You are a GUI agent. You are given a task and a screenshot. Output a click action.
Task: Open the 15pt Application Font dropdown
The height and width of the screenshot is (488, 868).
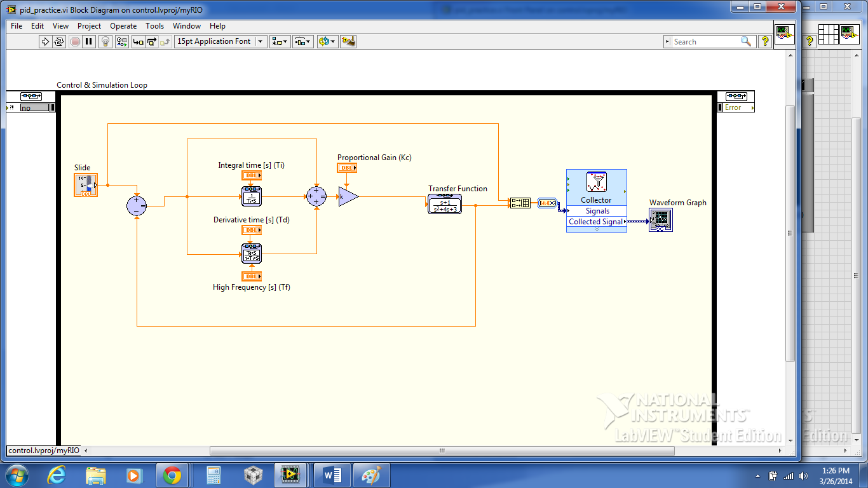click(x=220, y=41)
